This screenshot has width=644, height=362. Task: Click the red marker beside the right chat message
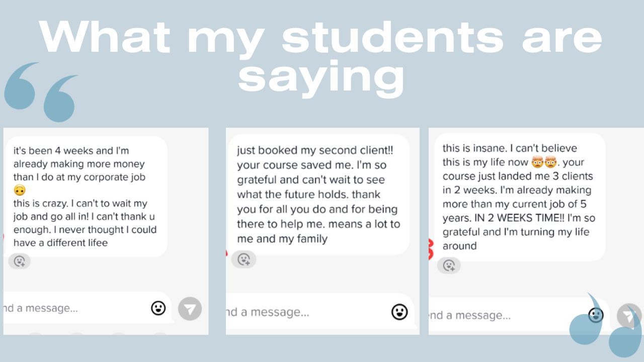tap(430, 250)
